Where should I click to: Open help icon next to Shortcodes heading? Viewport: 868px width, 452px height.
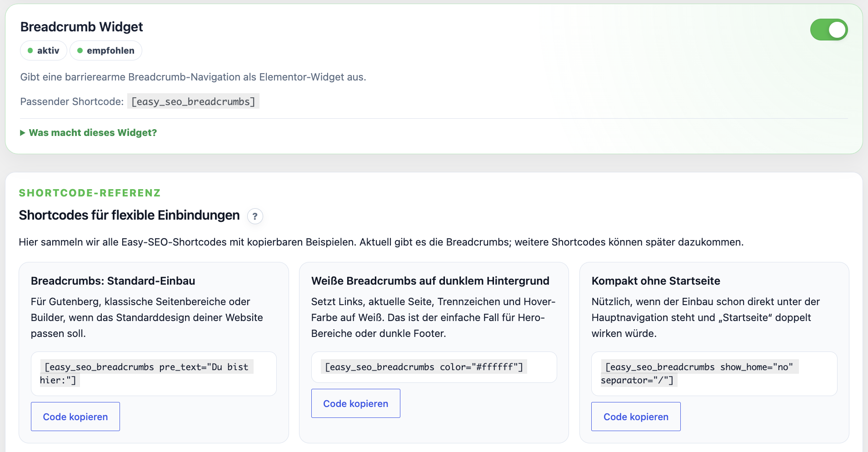click(255, 216)
